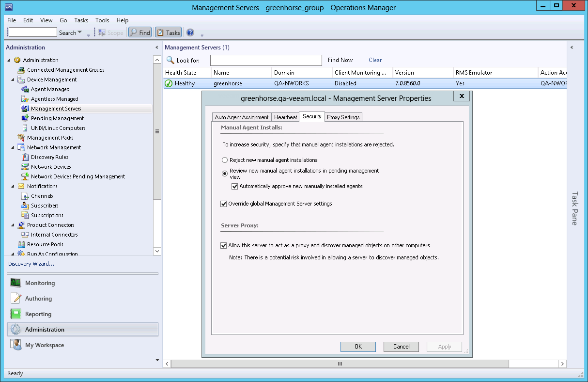Screen dimensions: 588x382
Task: Click the Agent Managed icon
Action: pyautogui.click(x=26, y=89)
